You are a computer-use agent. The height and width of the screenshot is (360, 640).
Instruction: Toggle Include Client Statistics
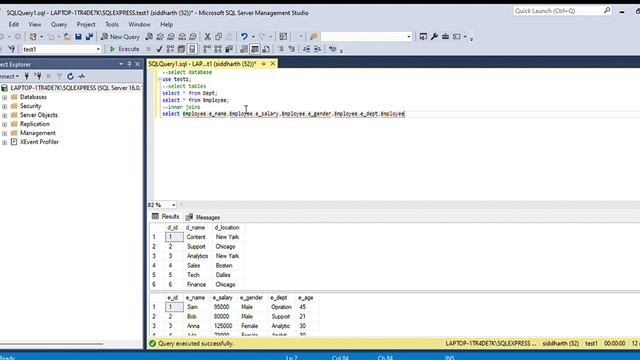[x=229, y=49]
